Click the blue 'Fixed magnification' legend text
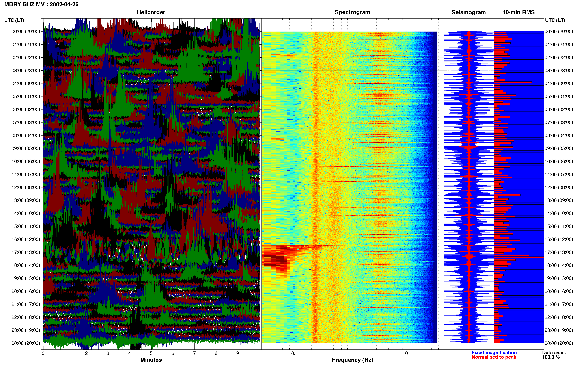Screen dimensions: 588x368 (494, 352)
